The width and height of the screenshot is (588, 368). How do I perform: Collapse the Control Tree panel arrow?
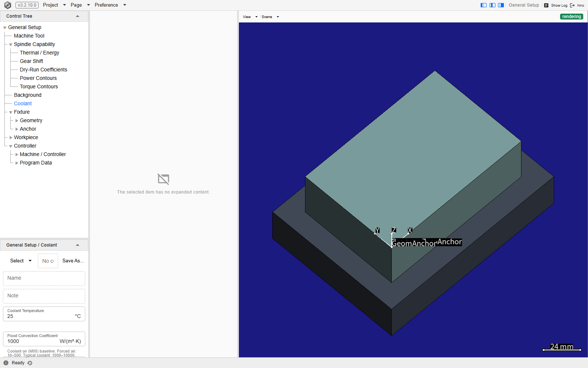coord(78,16)
